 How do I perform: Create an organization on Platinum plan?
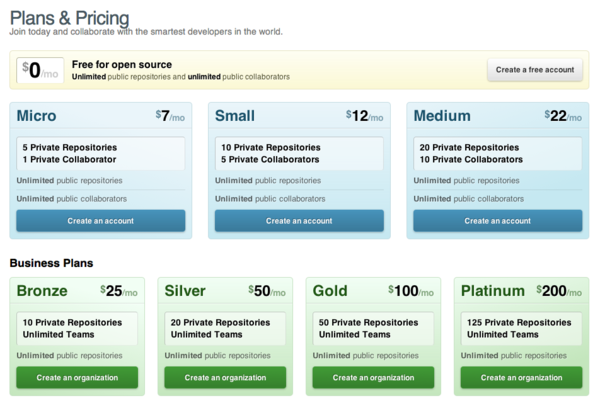(x=521, y=378)
